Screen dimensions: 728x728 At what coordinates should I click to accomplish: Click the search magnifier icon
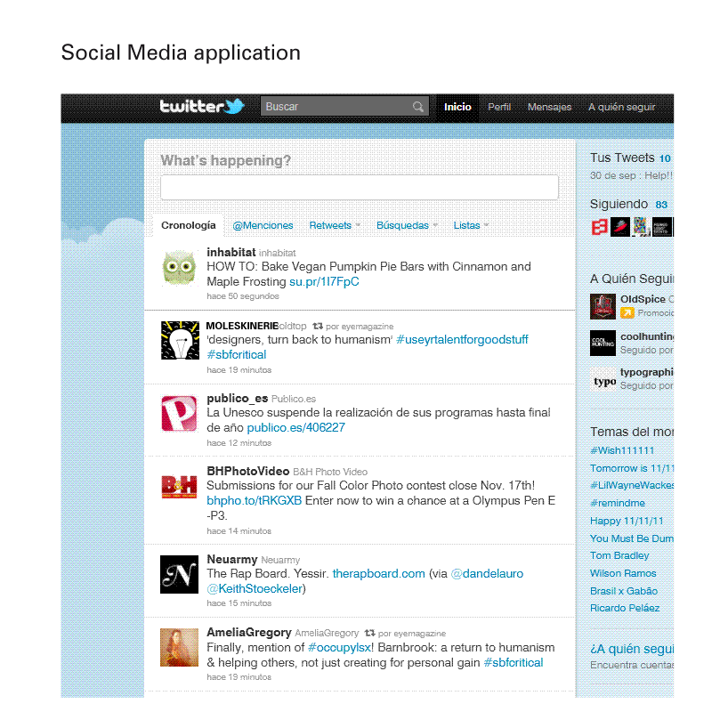pyautogui.click(x=417, y=107)
